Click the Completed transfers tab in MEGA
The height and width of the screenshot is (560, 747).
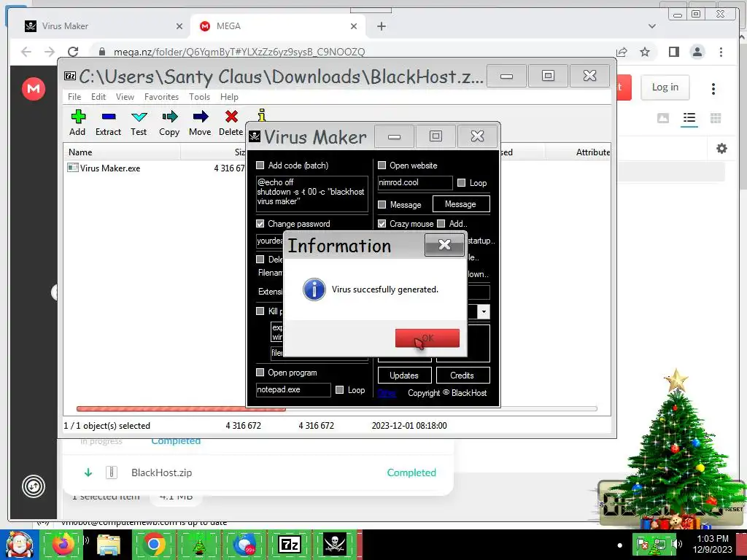pos(176,441)
